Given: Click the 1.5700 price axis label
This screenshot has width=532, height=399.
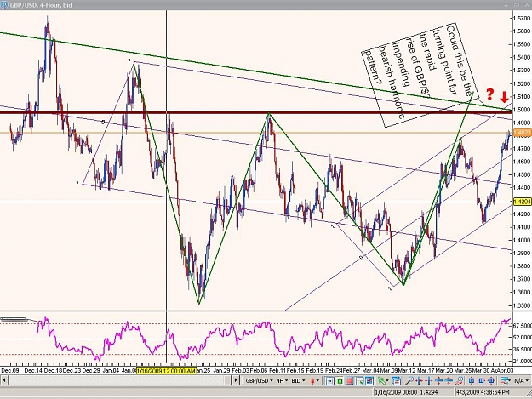Looking at the screenshot, I should tap(522, 19).
